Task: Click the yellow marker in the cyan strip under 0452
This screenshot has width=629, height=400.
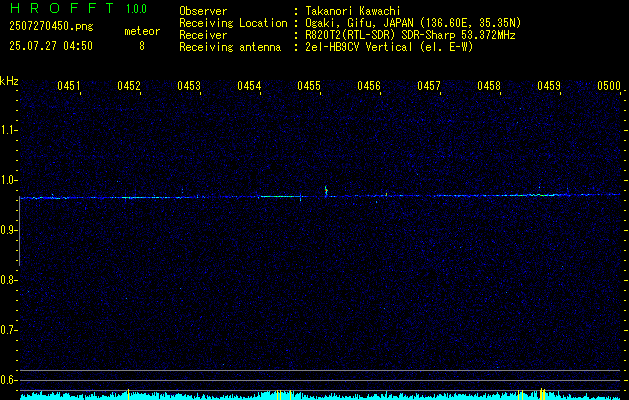Action: 128,394
